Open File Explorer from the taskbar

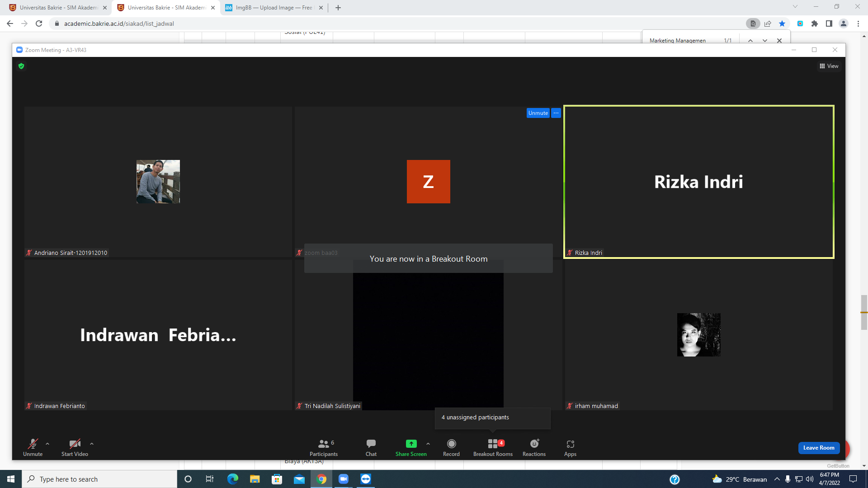(x=255, y=479)
